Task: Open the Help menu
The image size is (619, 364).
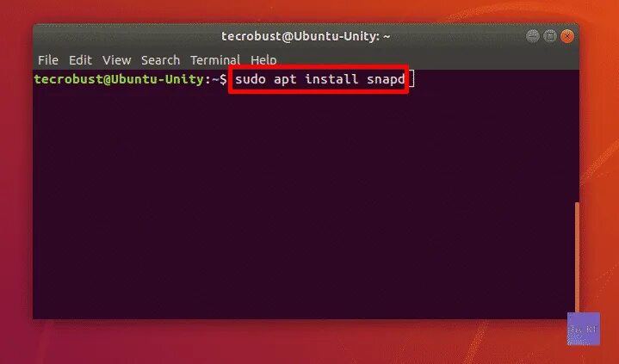Action: pos(263,60)
